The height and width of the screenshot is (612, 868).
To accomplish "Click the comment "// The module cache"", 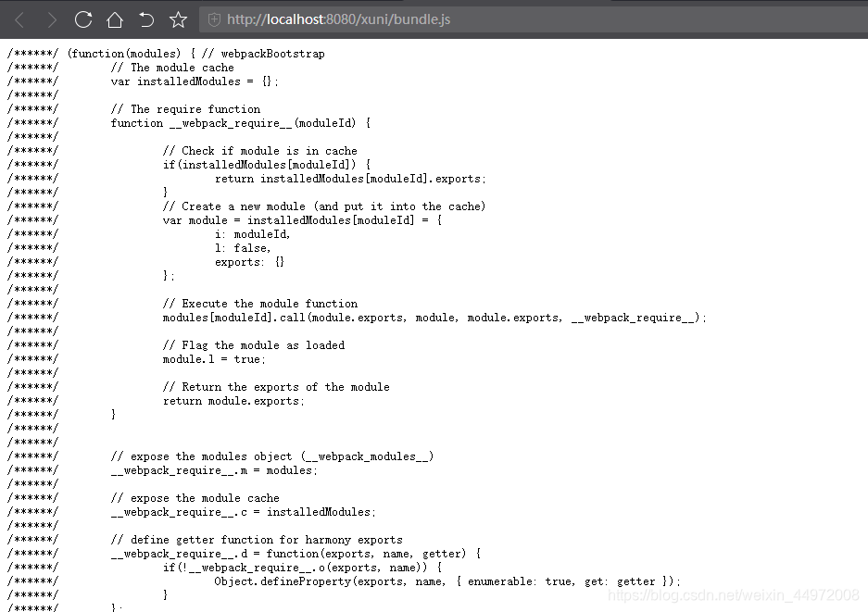I will (172, 68).
